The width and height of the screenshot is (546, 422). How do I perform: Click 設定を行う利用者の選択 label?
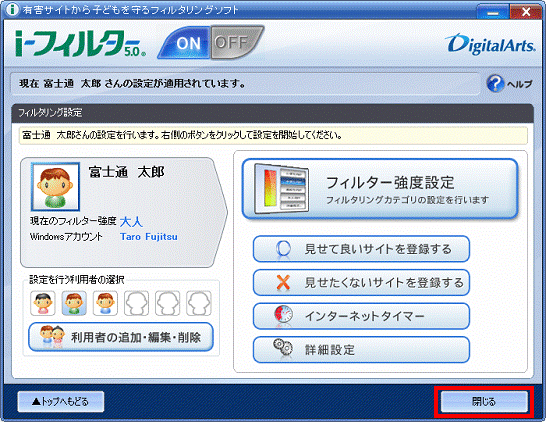click(77, 279)
